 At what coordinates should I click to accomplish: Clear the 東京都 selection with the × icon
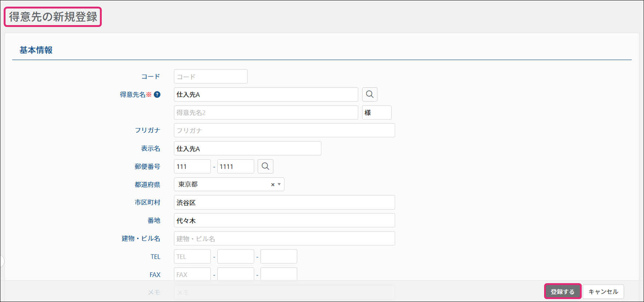pos(272,185)
